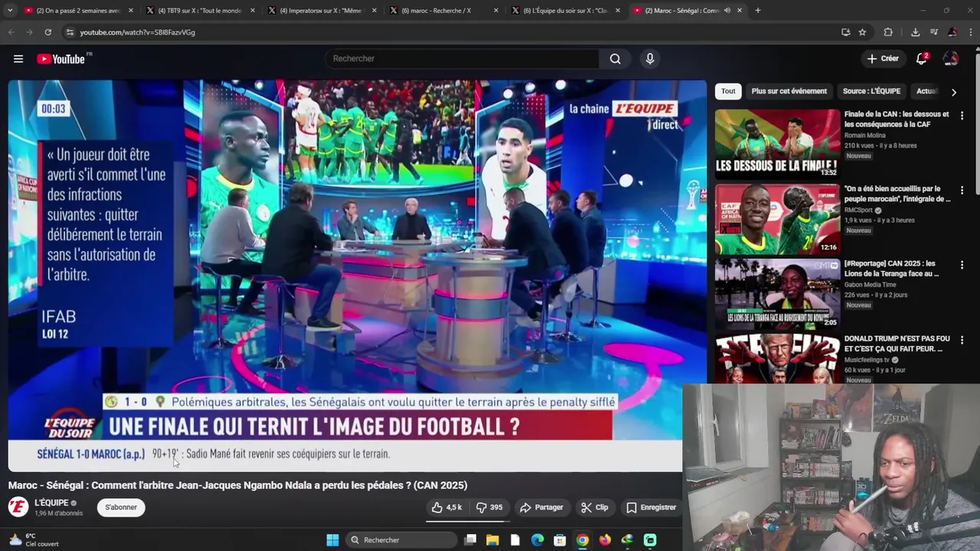Open the YouTube hamburger guide menu

click(x=18, y=59)
